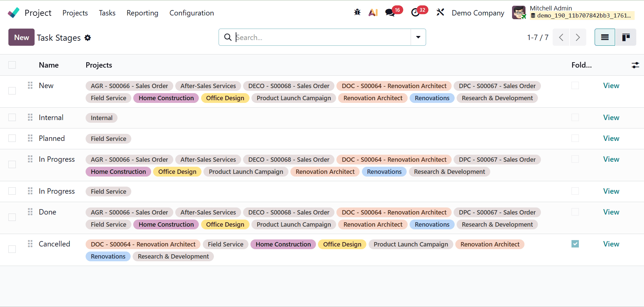Open the Task Stages settings gear

tap(87, 38)
